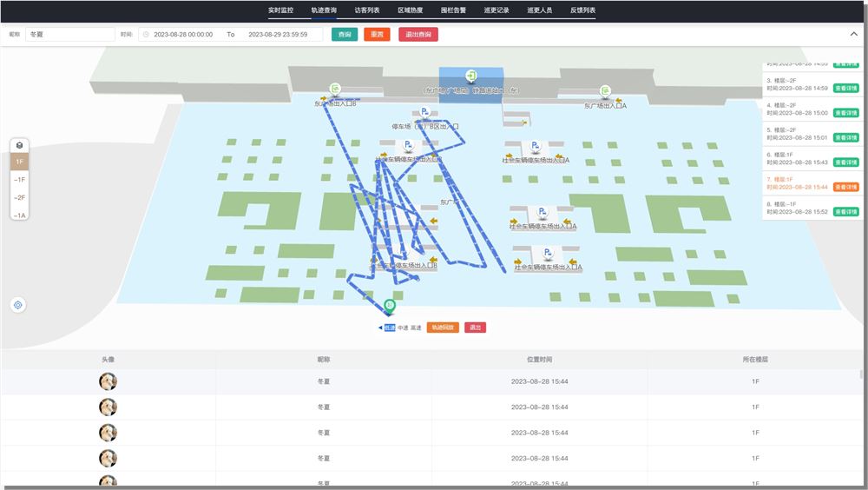This screenshot has height=490, width=868.
Task: Click the red 退出 button below the map
Action: [x=475, y=328]
